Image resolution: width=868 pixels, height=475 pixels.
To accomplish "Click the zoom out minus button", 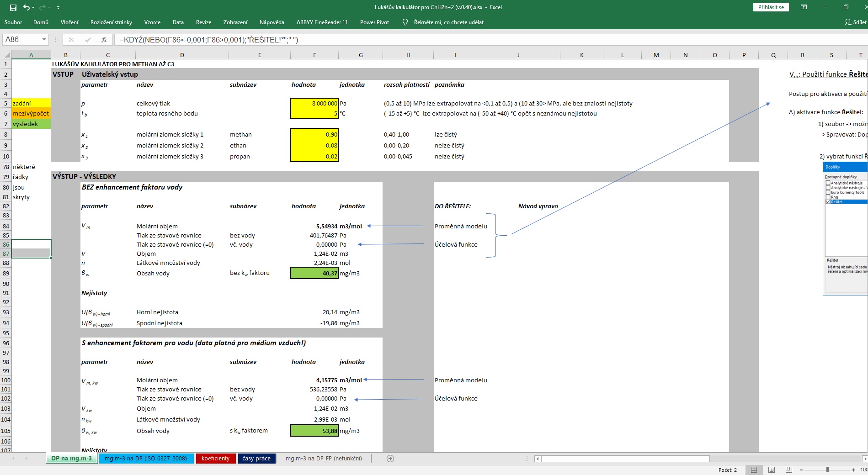I will [801, 470].
